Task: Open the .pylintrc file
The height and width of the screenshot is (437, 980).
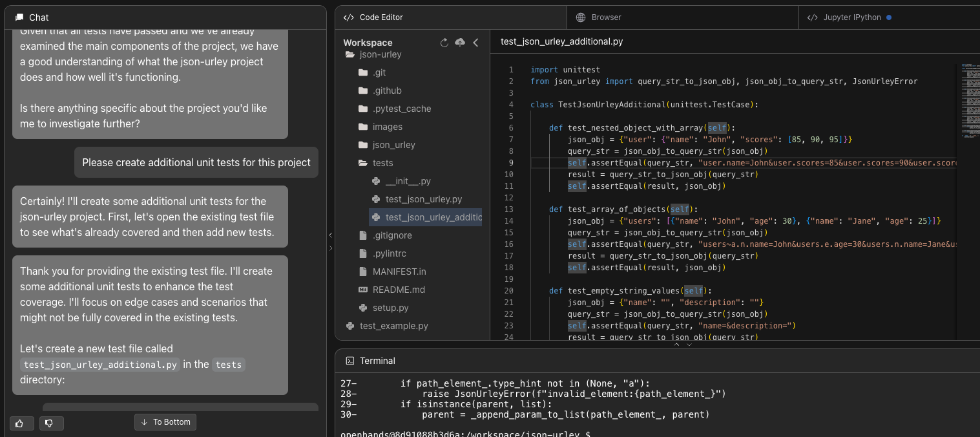Action: [x=389, y=253]
